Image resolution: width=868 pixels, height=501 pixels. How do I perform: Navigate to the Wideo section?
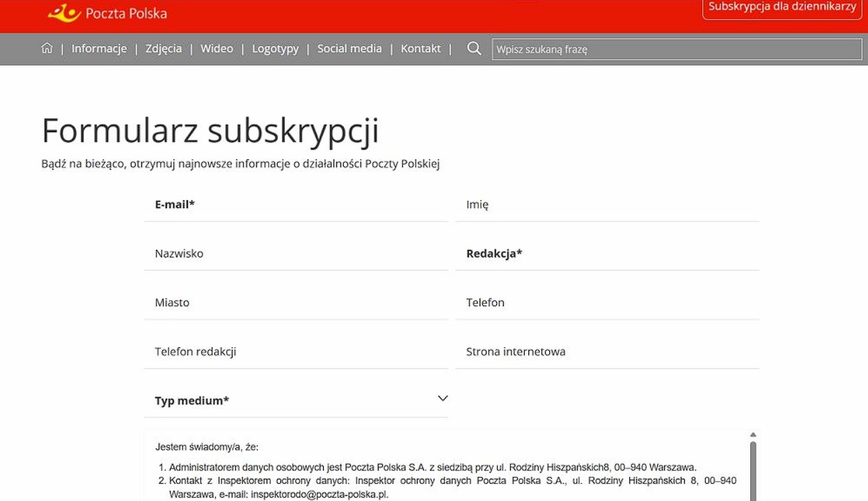pyautogui.click(x=216, y=49)
